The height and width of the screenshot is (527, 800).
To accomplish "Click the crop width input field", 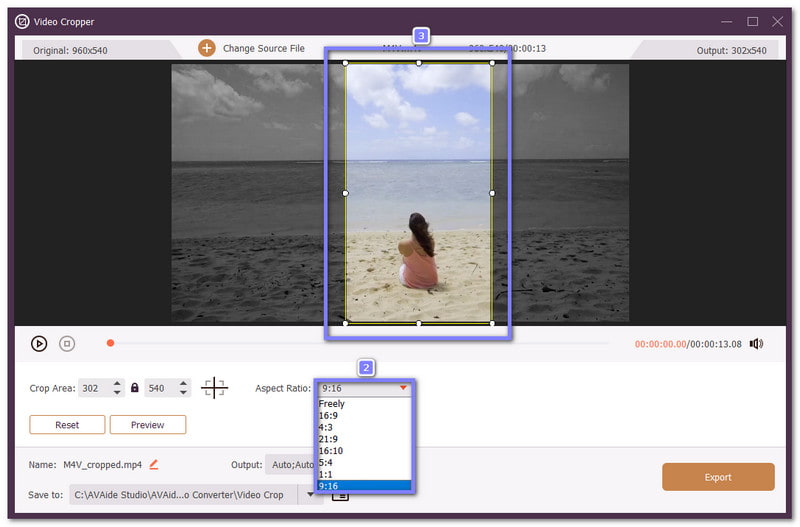I will [92, 388].
